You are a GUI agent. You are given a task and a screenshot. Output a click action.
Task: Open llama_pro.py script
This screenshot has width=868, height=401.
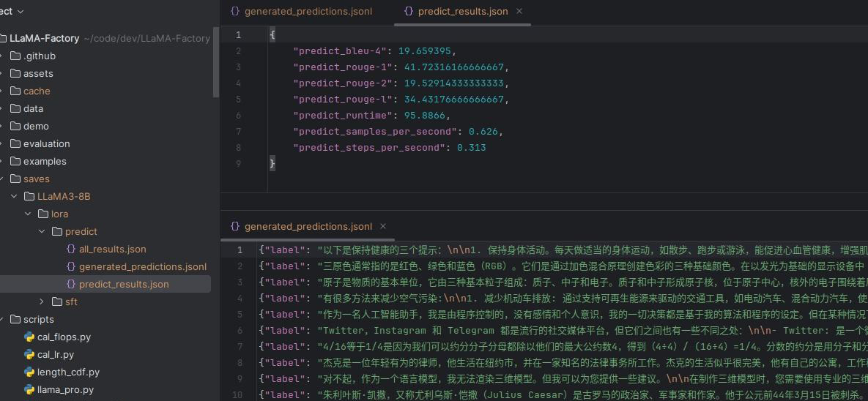(65, 390)
